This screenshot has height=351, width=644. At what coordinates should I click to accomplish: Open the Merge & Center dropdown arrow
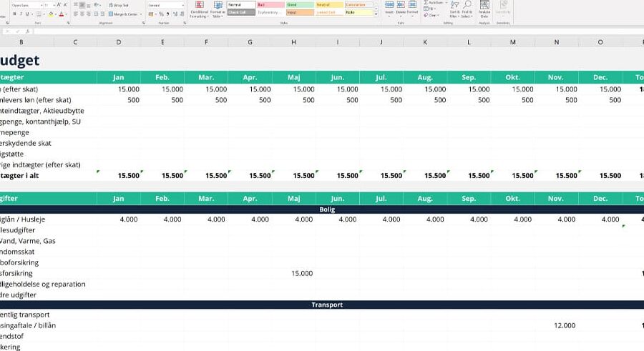(x=141, y=14)
